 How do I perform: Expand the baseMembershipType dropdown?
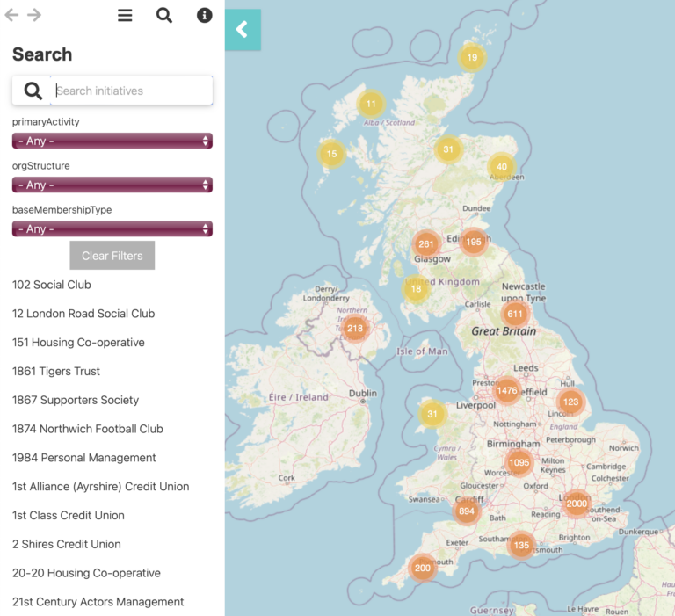click(112, 228)
